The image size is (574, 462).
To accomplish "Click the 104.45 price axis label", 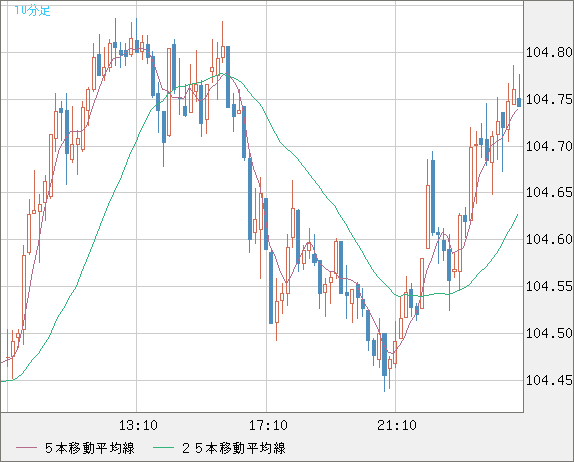I will [x=549, y=380].
